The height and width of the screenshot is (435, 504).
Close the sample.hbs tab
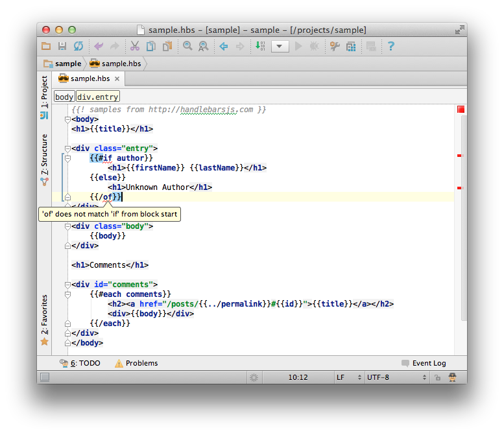[117, 78]
